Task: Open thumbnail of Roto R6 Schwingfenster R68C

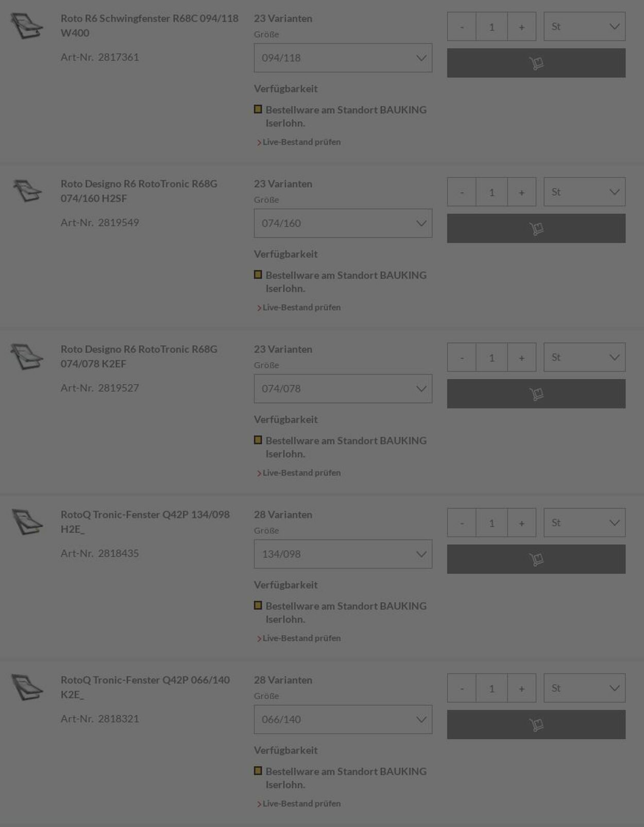Action: point(27,26)
